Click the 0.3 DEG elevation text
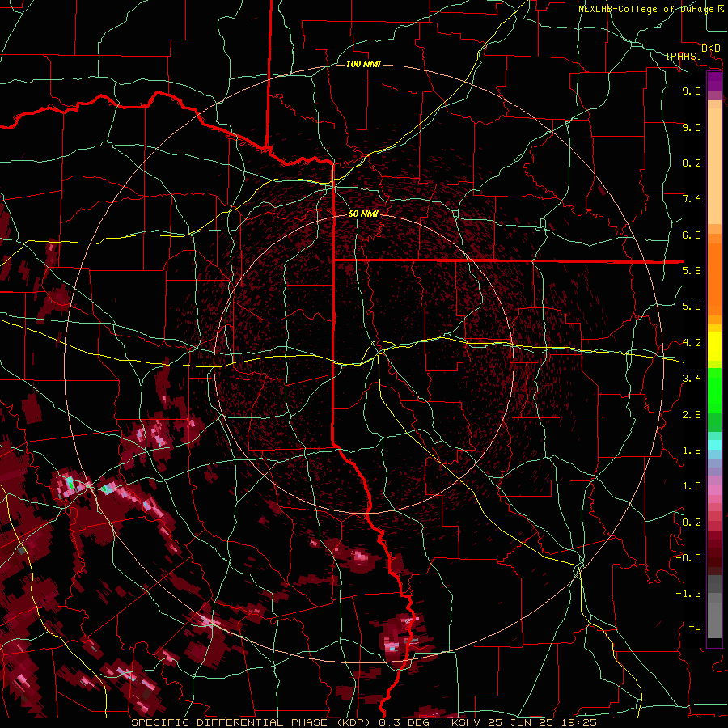728x728 pixels. (402, 722)
